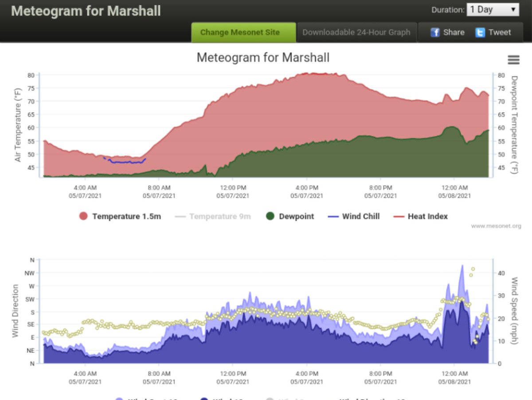Click the blue Wind Chill legend line
532x400 pixels.
(333, 216)
